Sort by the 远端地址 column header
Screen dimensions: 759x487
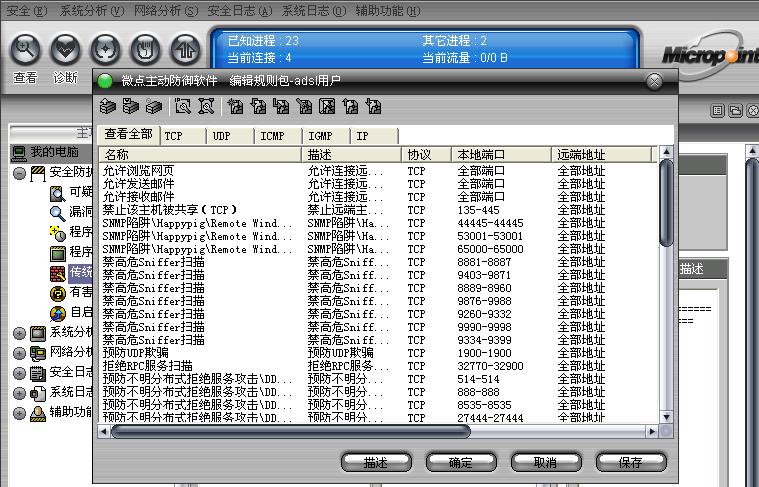(x=602, y=154)
